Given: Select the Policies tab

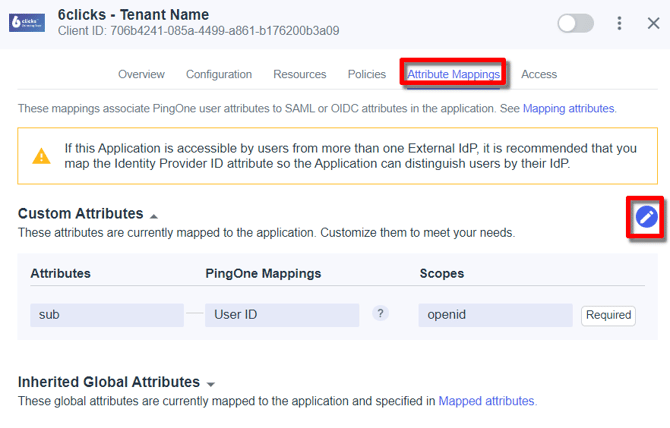Looking at the screenshot, I should pyautogui.click(x=367, y=74).
